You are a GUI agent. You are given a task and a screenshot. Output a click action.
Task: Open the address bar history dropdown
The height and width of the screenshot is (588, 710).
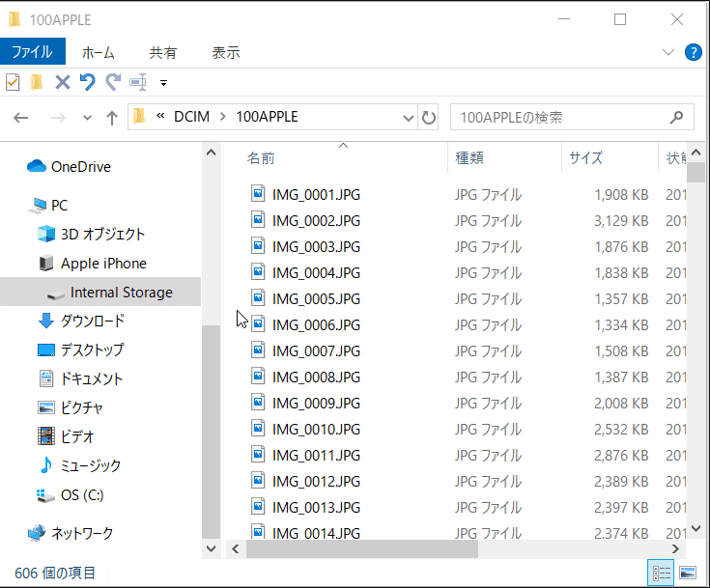coord(409,118)
